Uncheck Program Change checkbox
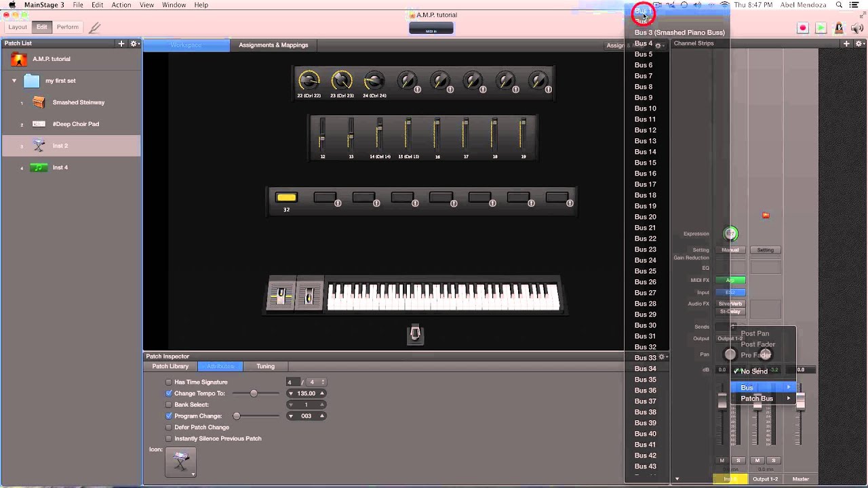 pos(169,416)
